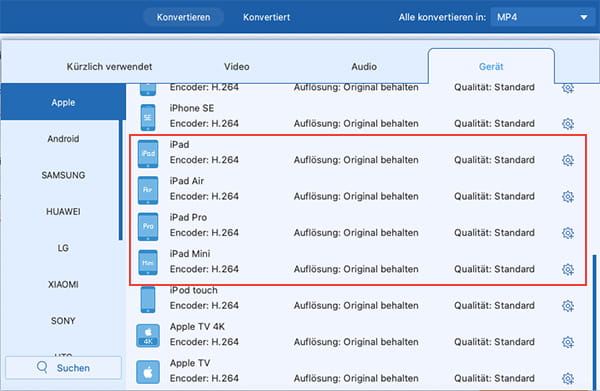Click the Alle konvertieren in label
The height and width of the screenshot is (391, 600).
click(x=442, y=17)
